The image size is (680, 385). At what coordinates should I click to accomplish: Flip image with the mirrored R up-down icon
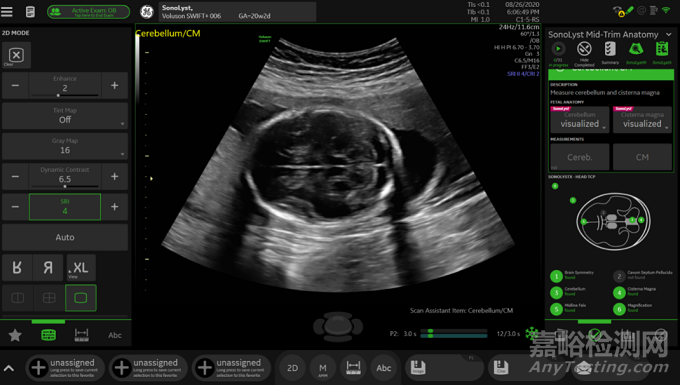click(17, 268)
